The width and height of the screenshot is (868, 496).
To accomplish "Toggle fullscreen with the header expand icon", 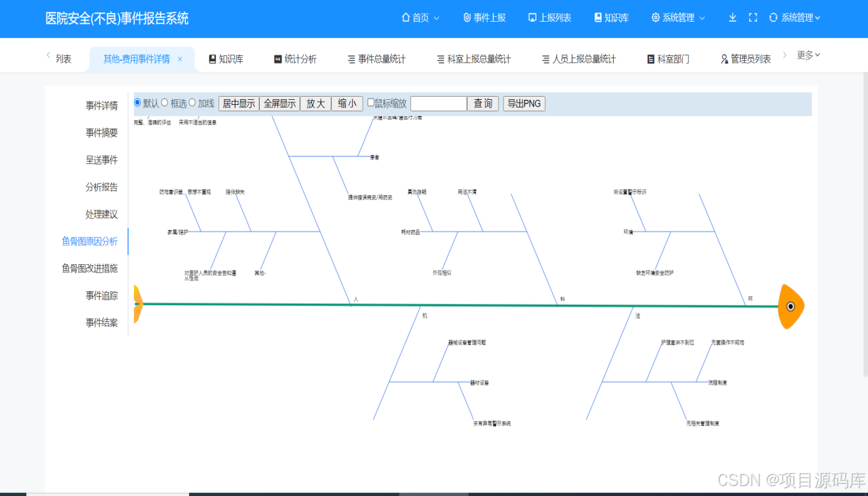I will pyautogui.click(x=753, y=17).
